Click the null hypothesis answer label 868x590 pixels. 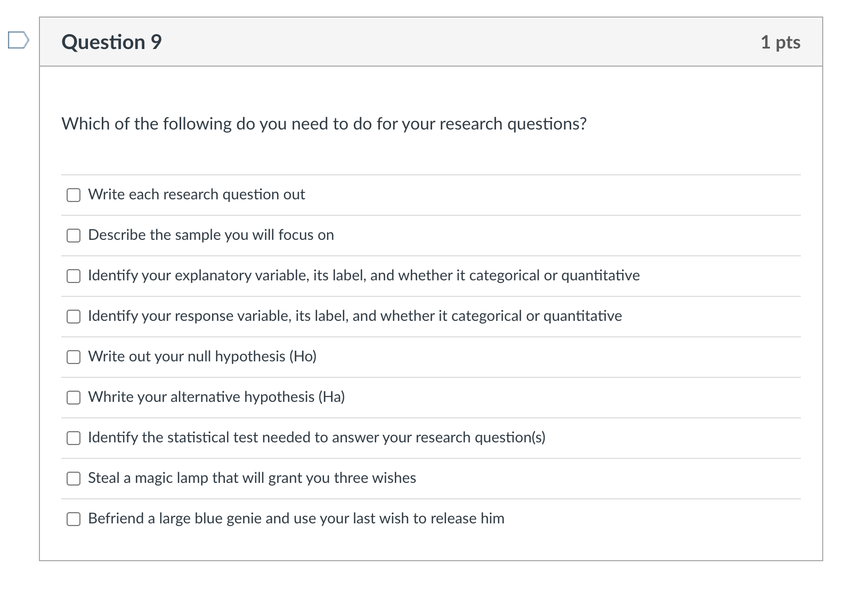[x=202, y=357]
